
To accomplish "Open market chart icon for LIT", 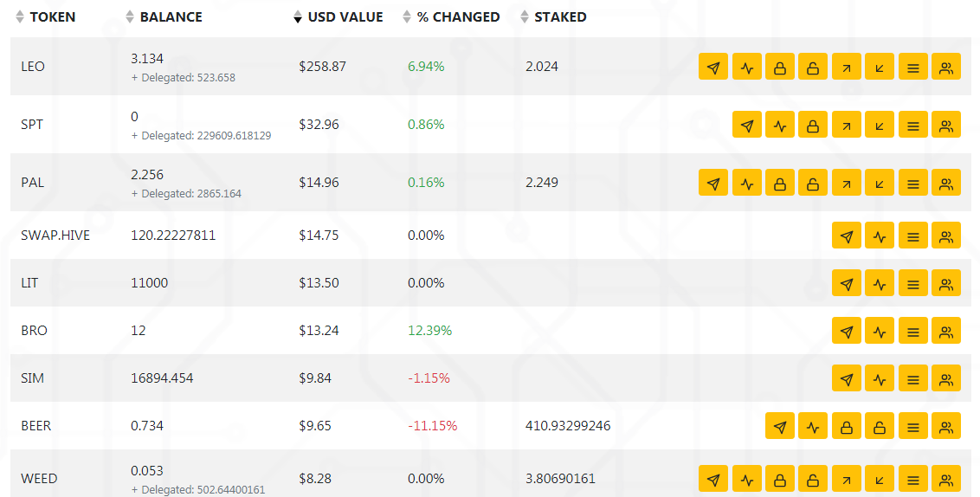I will (880, 283).
